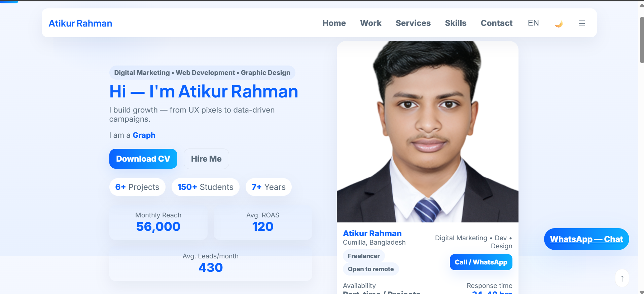Go to the Home nav item
This screenshot has width=644, height=294.
click(x=334, y=23)
